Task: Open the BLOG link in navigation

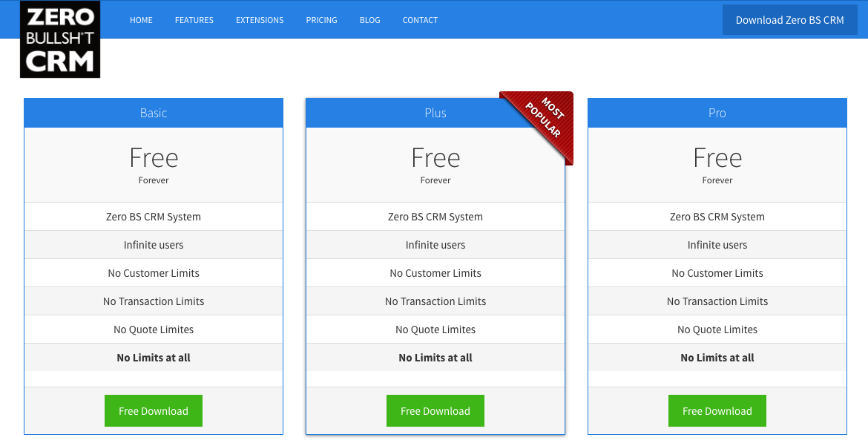Action: tap(369, 20)
